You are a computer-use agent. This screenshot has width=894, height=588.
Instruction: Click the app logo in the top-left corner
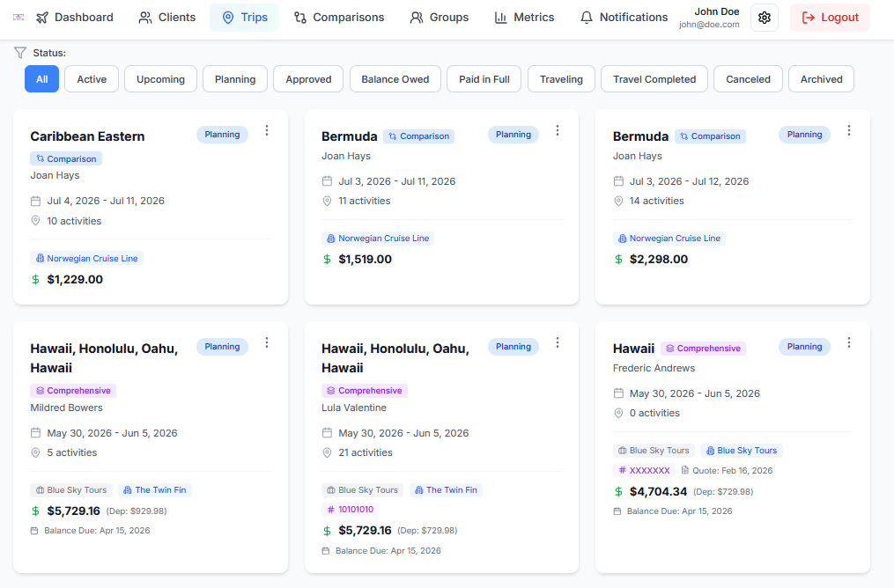pos(19,18)
